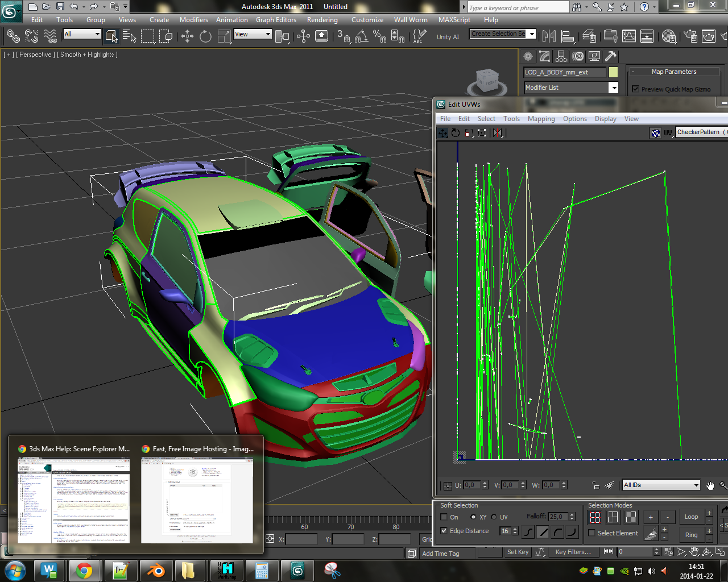Image resolution: width=728 pixels, height=582 pixels.
Task: Click the Select and Move tool
Action: pos(187,37)
